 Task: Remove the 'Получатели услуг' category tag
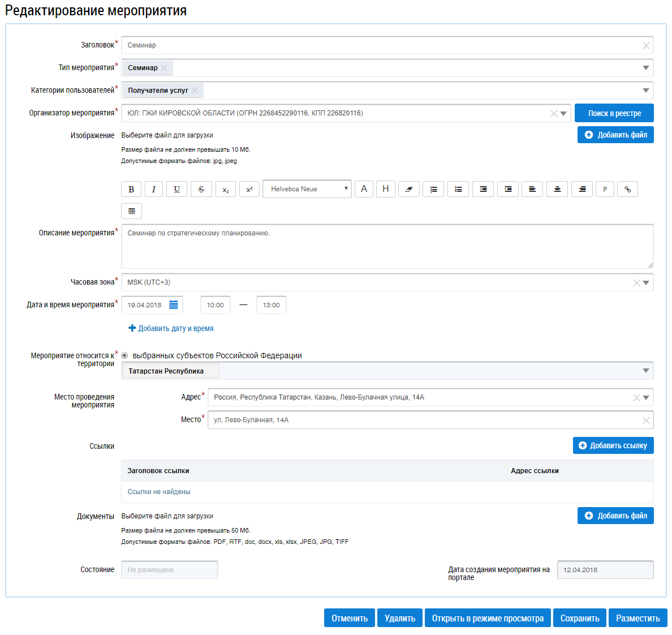195,91
